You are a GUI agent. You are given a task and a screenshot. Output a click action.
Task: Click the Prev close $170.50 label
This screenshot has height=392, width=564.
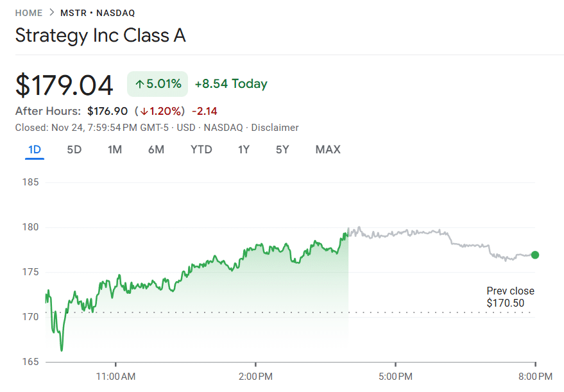[x=510, y=297]
